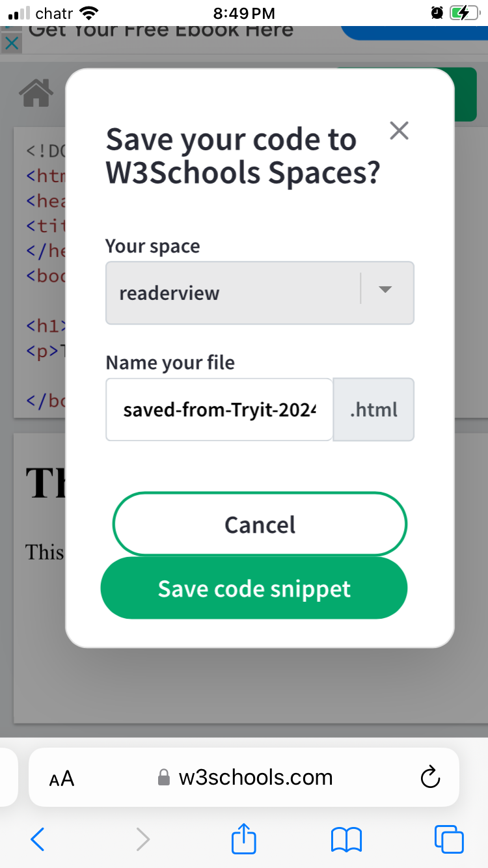Open the AA reader options menu
Screen dimensions: 488x868
[62, 778]
